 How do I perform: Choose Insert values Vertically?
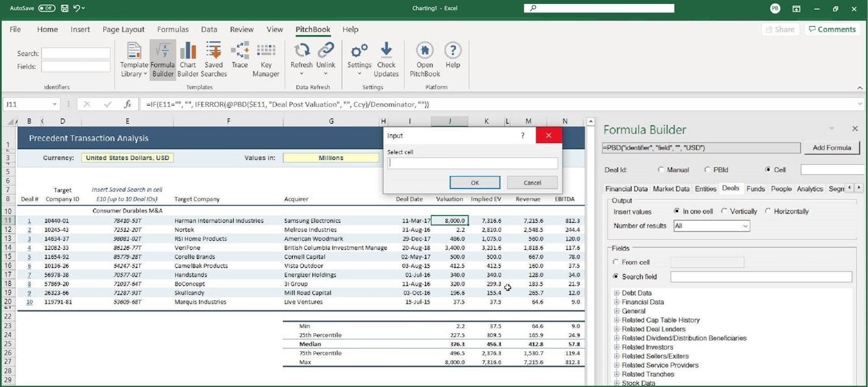pos(724,211)
